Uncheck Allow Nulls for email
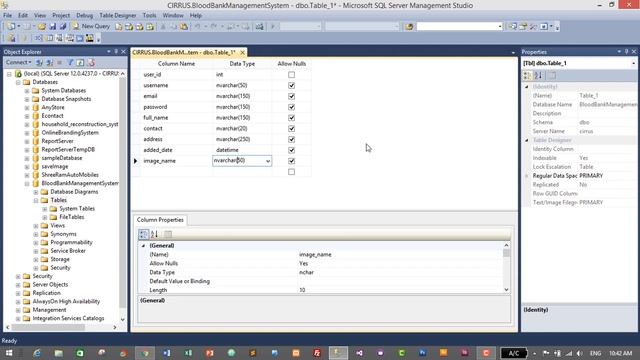Screen dimensions: 640x360 pyautogui.click(x=291, y=96)
